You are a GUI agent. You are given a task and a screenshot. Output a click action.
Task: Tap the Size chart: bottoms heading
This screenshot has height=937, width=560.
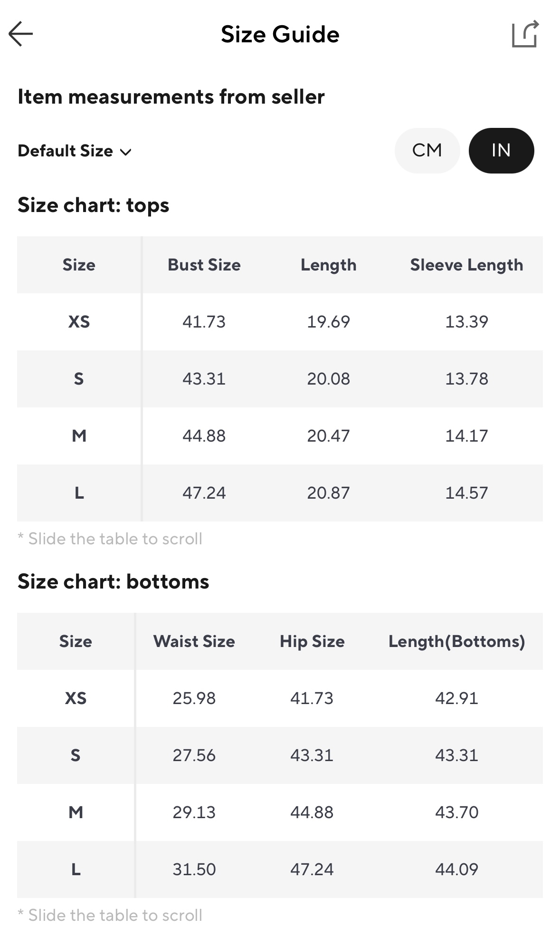coord(113,582)
